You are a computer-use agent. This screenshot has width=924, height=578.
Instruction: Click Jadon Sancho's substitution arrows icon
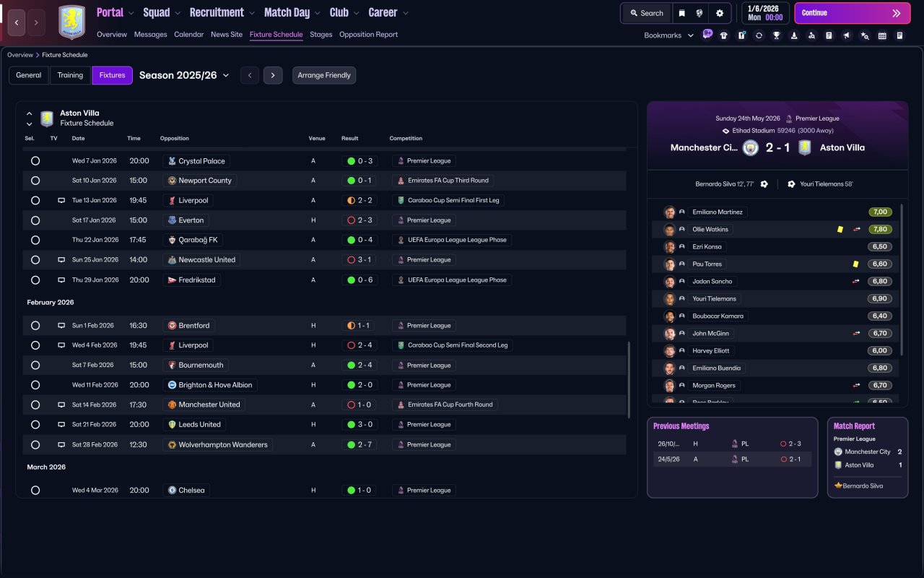point(856,281)
